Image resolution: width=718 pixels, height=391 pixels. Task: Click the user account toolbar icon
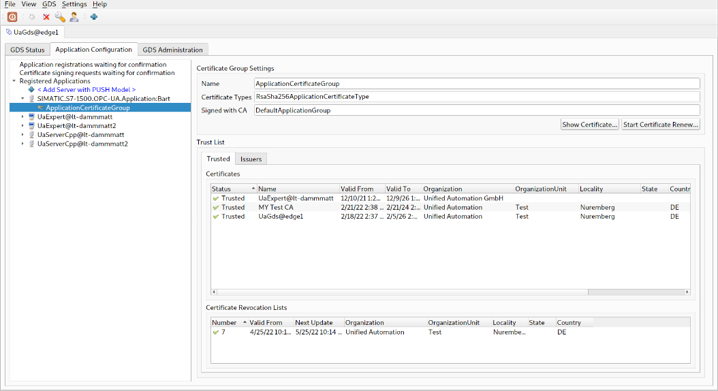tap(74, 17)
